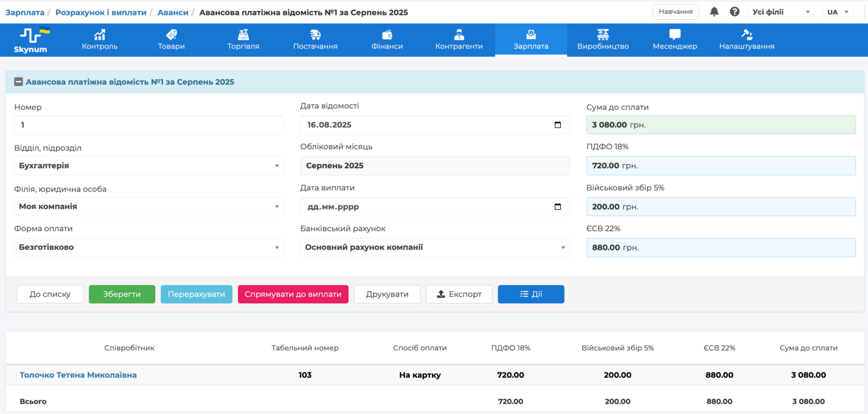Open the Контроль chart icon section
The width and height of the screenshot is (868, 414).
(100, 35)
